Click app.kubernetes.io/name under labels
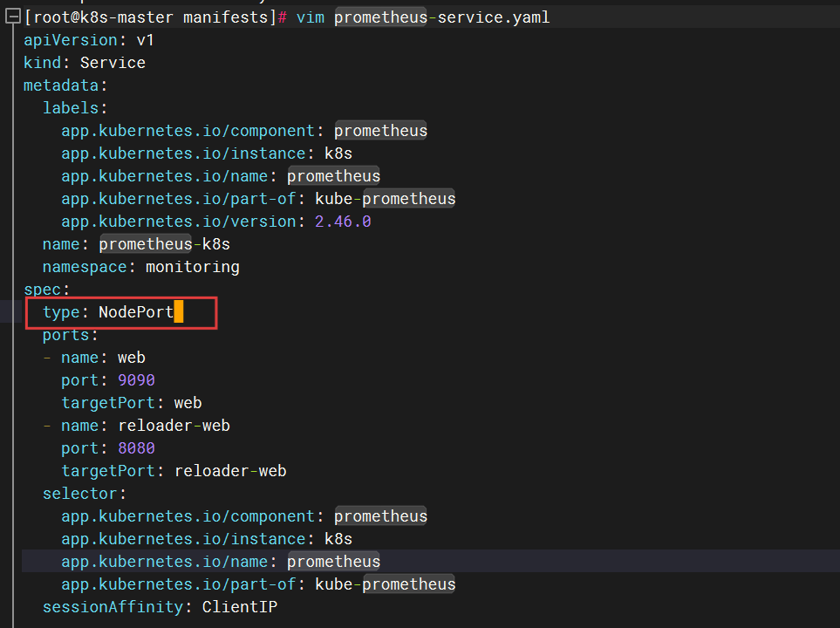Image resolution: width=840 pixels, height=628 pixels. point(221,176)
